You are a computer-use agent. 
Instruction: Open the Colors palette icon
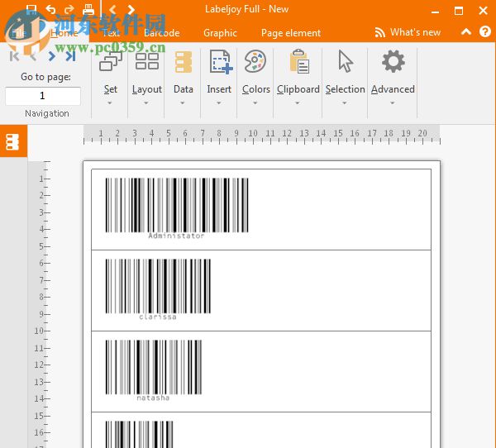[x=255, y=61]
